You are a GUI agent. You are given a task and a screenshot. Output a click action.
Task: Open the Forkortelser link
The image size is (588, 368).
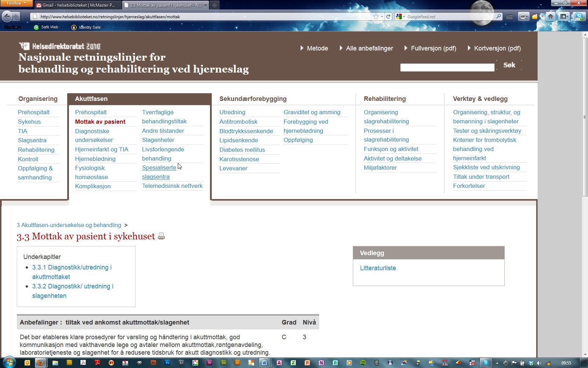pyautogui.click(x=469, y=186)
